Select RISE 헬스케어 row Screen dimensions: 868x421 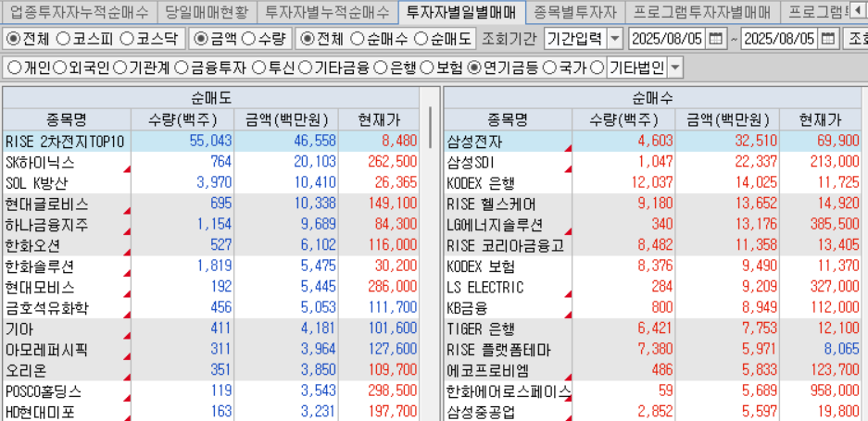click(x=653, y=204)
